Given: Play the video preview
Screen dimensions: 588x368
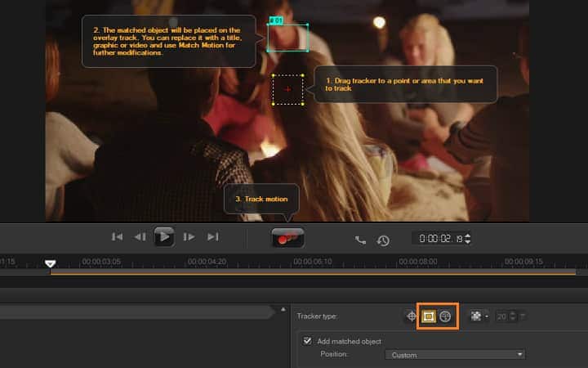Looking at the screenshot, I should pyautogui.click(x=164, y=237).
